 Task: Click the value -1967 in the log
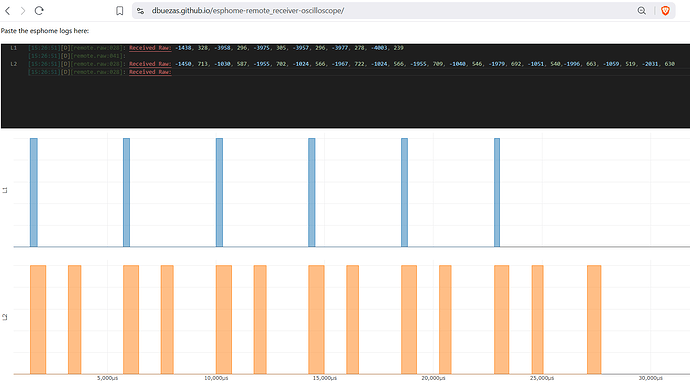pos(340,64)
